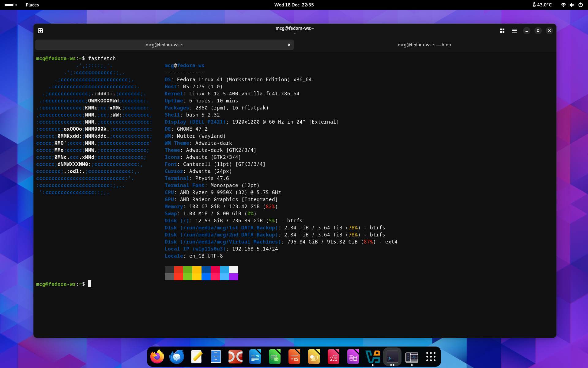
Task: Open the text editor in the dock
Action: coord(196,357)
